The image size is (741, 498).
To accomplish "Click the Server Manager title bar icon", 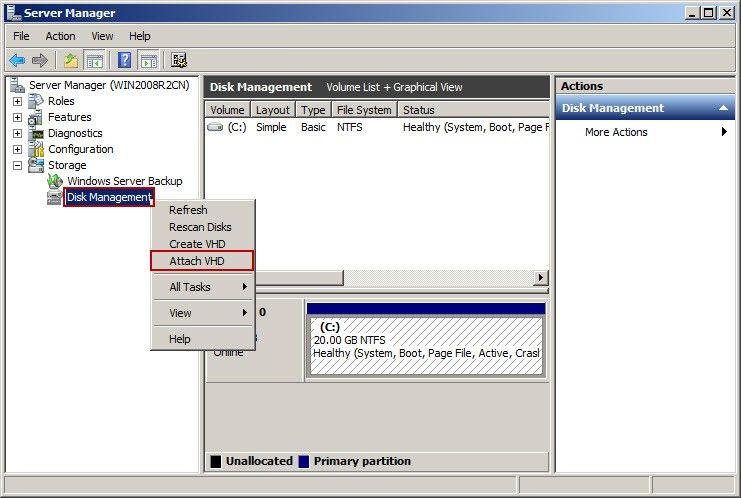I will [13, 13].
